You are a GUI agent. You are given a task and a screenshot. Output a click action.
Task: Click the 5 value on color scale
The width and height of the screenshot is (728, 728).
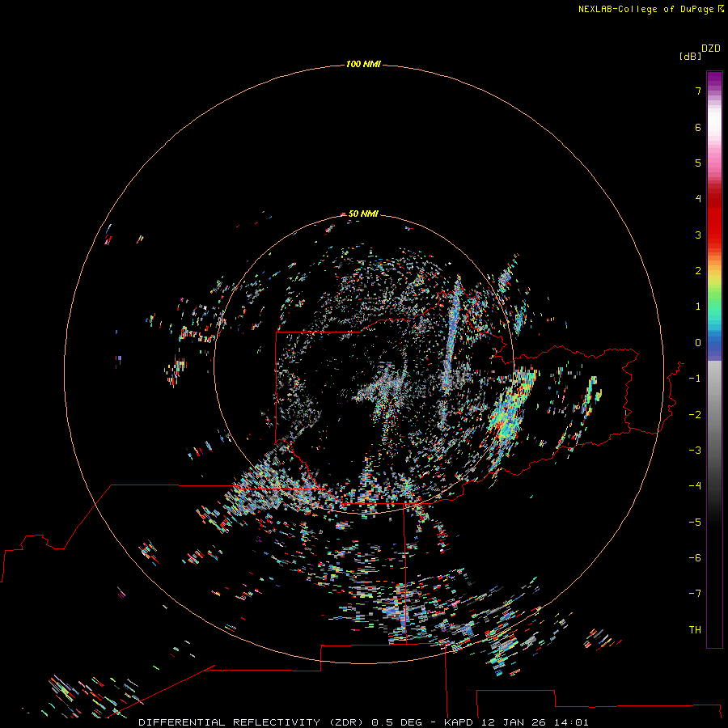click(698, 163)
